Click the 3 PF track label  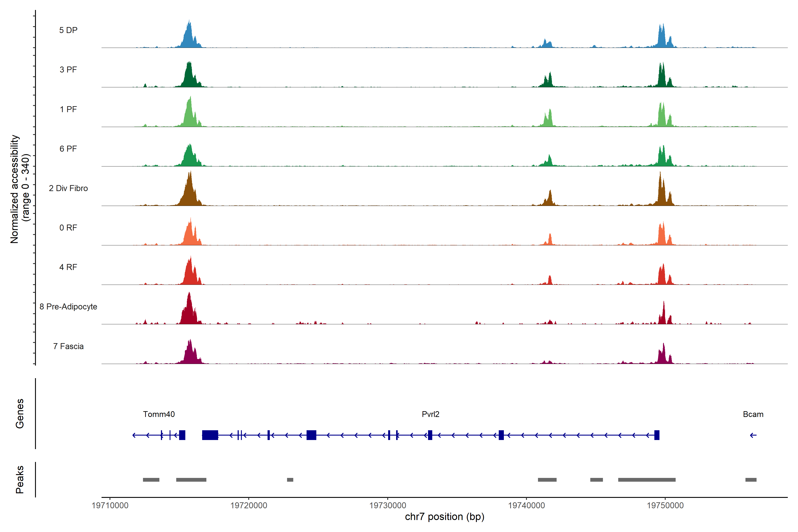(68, 70)
